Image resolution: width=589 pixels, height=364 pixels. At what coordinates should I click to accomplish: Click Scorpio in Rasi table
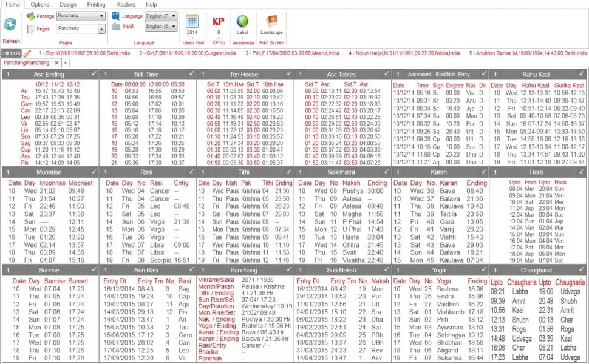162,260
